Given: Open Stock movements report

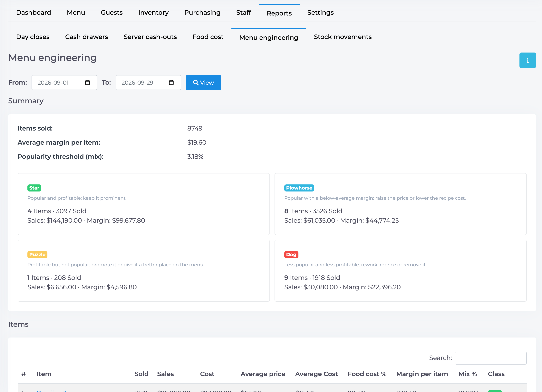Looking at the screenshot, I should (343, 37).
